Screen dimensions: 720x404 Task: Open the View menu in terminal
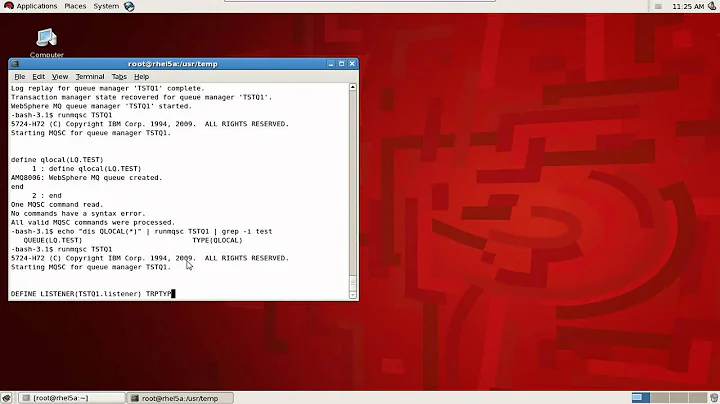coord(60,77)
